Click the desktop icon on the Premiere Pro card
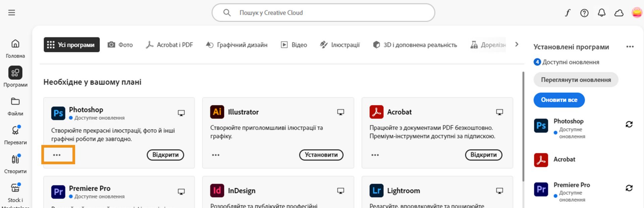Screen dimensions: 644x208 pos(181,192)
